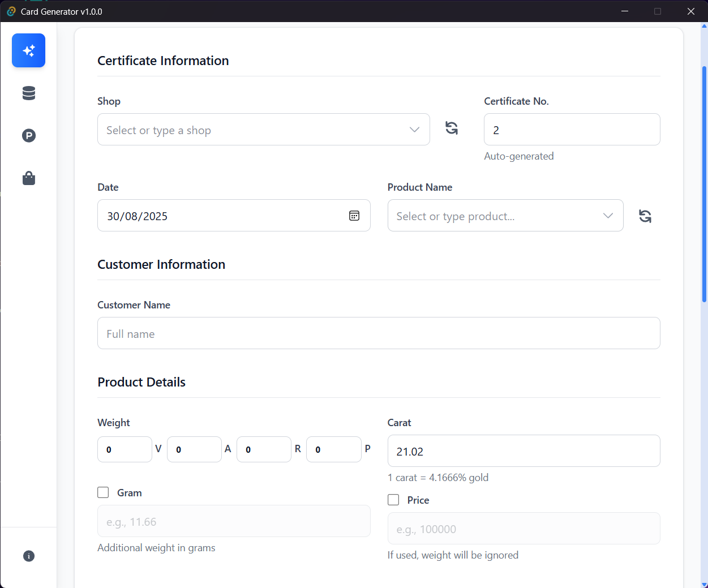Open the Product Name dropdown
The width and height of the screenshot is (708, 588).
(x=505, y=216)
